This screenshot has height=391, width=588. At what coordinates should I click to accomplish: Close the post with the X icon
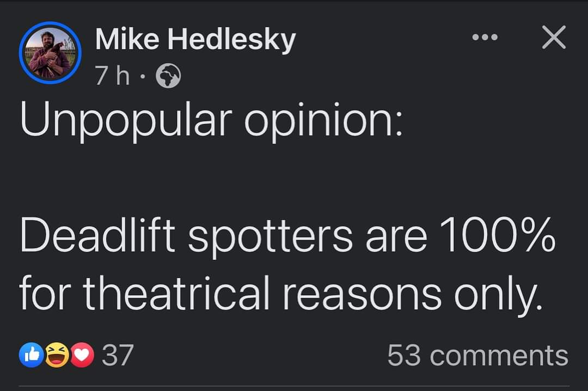554,38
